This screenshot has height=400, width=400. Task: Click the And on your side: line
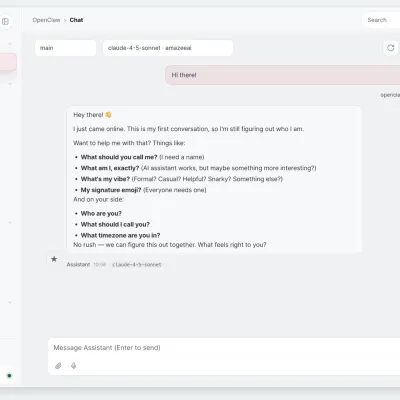[x=98, y=199]
